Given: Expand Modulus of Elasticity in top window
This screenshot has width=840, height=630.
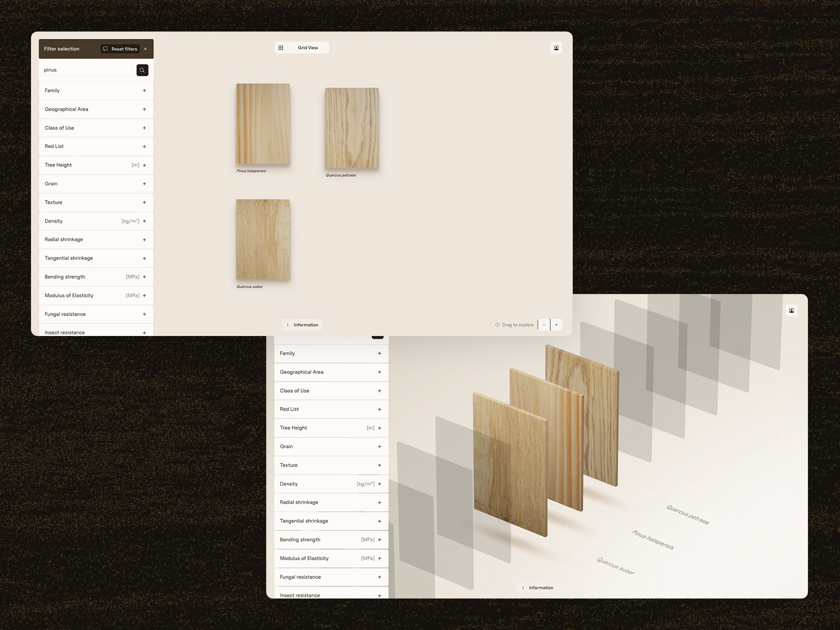Looking at the screenshot, I should (96, 296).
